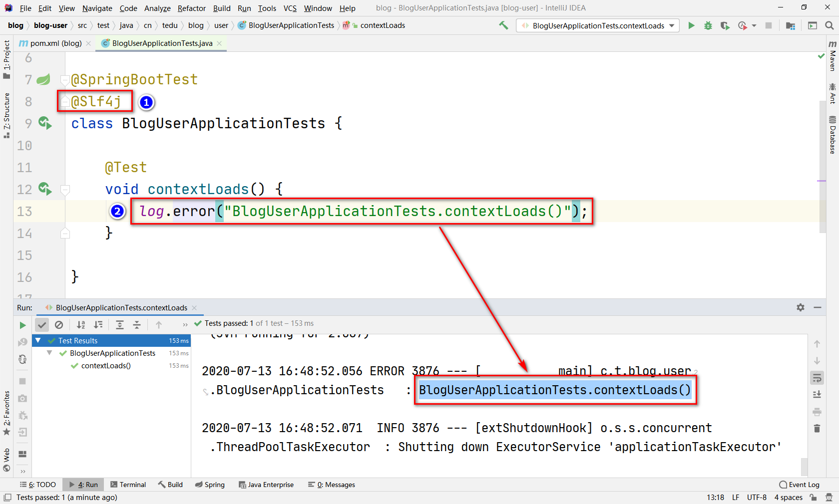
Task: Open the Spring tool window tab
Action: [210, 485]
